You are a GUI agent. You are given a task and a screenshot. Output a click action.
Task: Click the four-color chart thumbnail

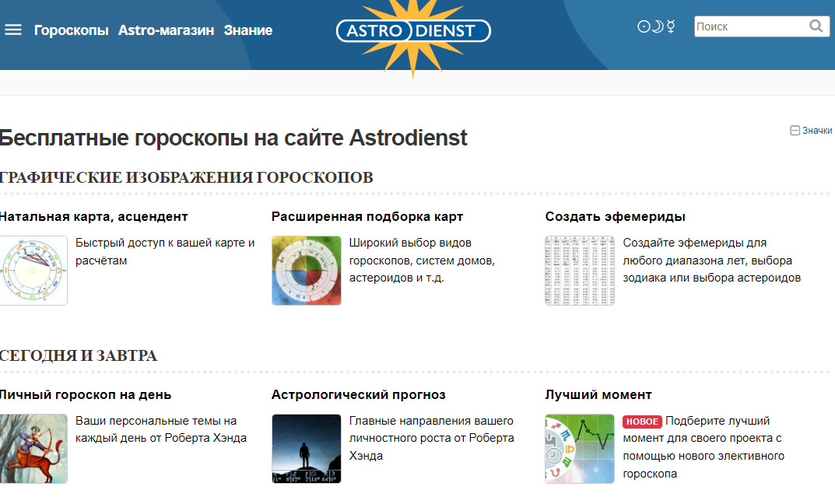[306, 271]
